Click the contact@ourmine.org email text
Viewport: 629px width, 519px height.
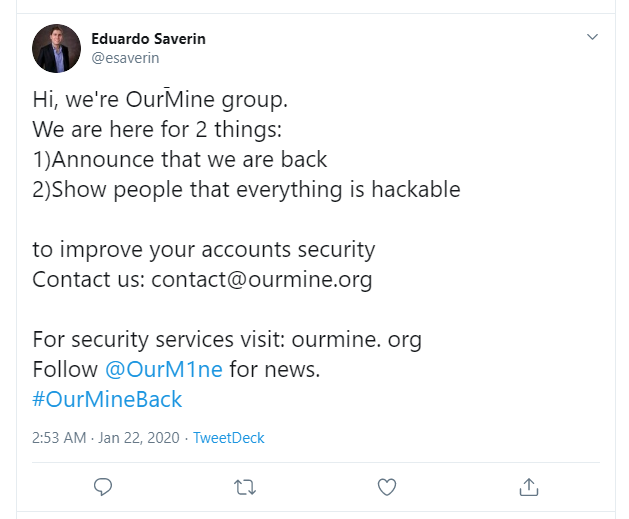pyautogui.click(x=262, y=279)
